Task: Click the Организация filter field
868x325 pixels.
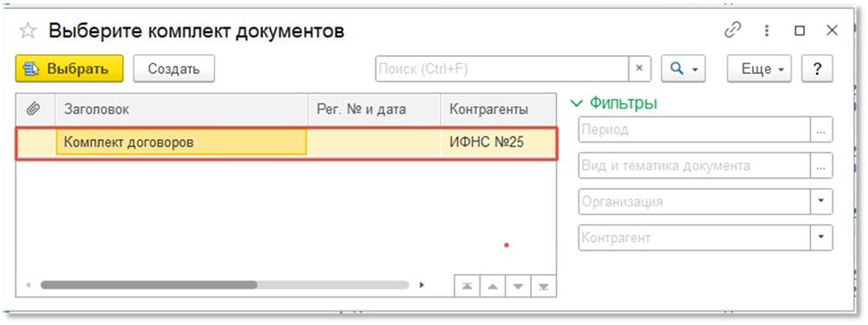Action: coord(694,202)
